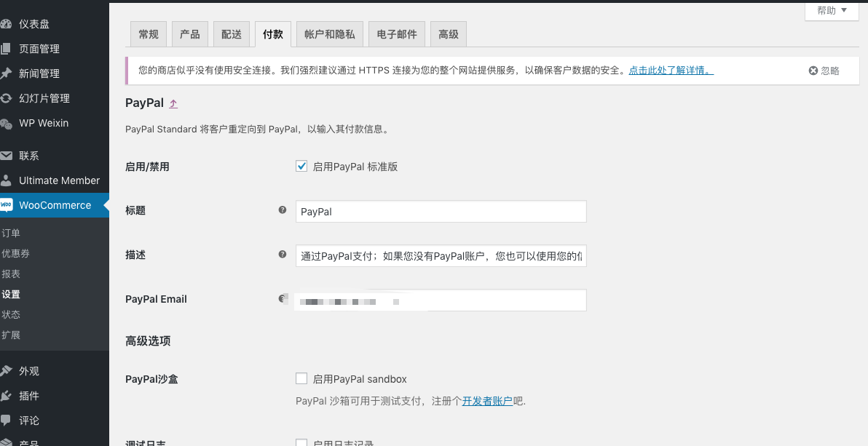Viewport: 868px width, 446px height.
Task: Switch to the 电子邮件 settings tab
Action: pos(397,34)
